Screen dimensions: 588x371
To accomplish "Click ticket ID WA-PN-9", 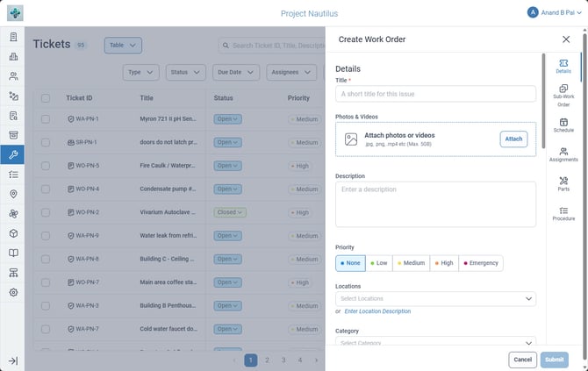I will coord(87,236).
